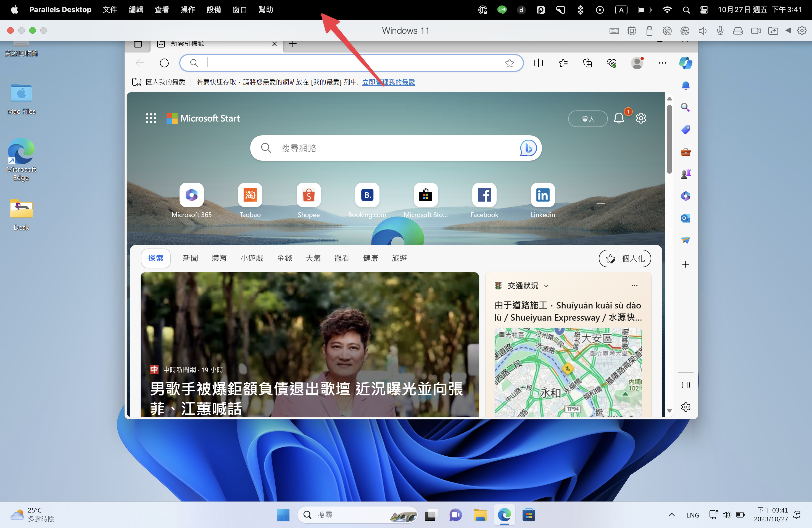Open Parallels 文件 menu

(x=110, y=10)
